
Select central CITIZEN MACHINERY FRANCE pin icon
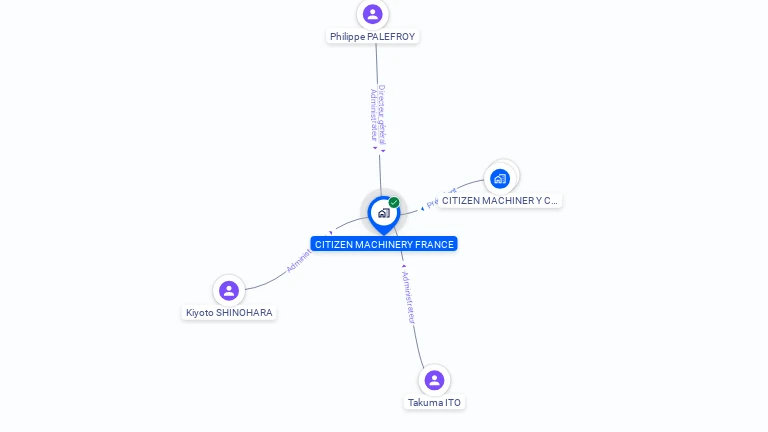tap(384, 216)
